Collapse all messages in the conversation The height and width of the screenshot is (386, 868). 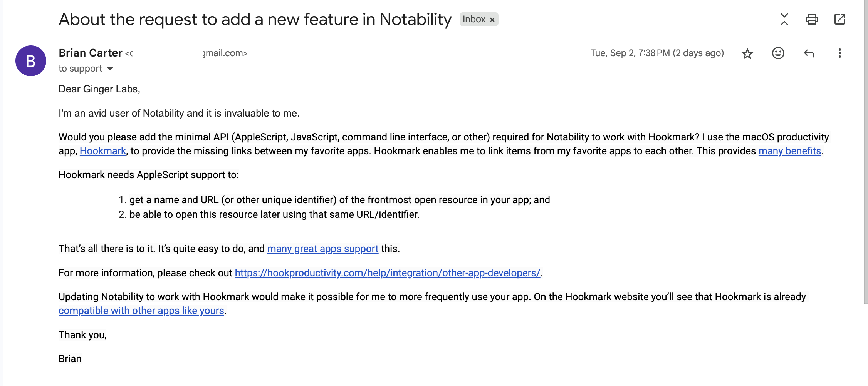coord(784,19)
